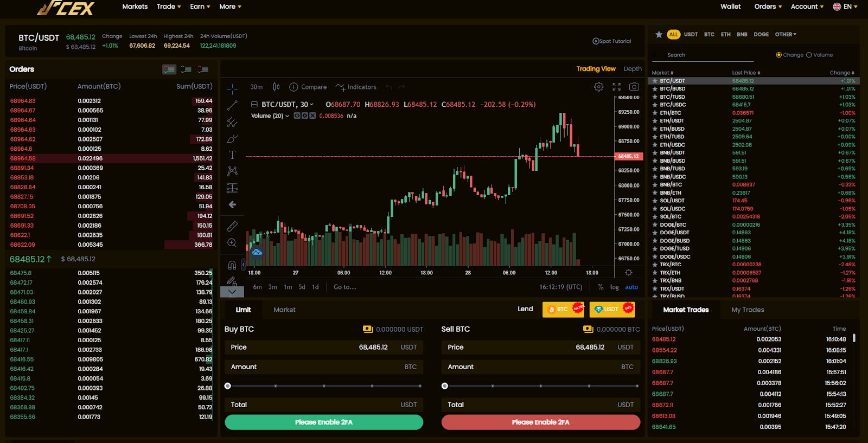The width and height of the screenshot is (868, 443).
Task: Switch to the Market order tab
Action: 284,310
